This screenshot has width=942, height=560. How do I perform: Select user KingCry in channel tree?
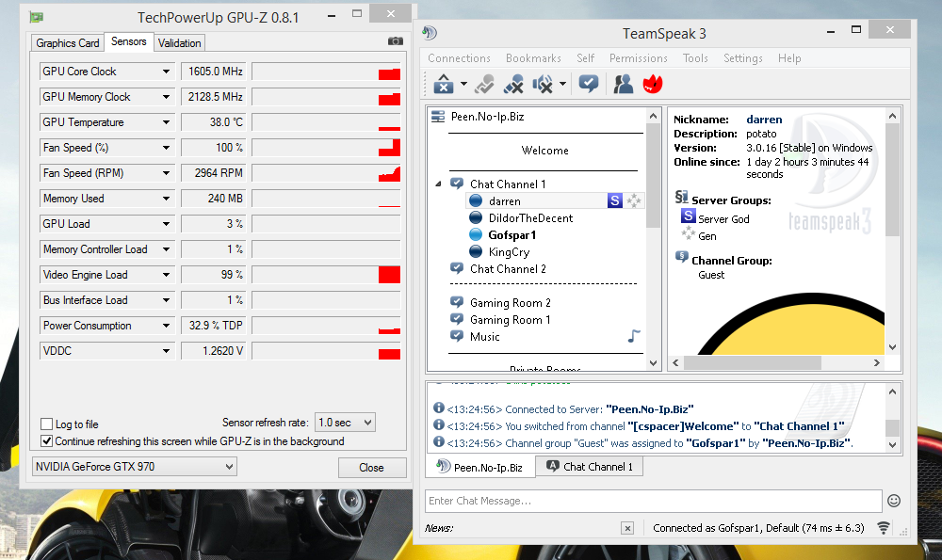(509, 252)
